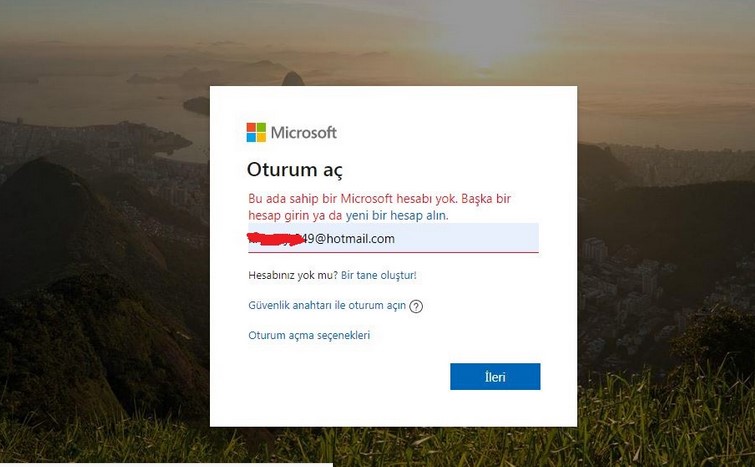Open the 'Bir tane oluştur!' link
This screenshot has width=755, height=467.
tap(378, 275)
